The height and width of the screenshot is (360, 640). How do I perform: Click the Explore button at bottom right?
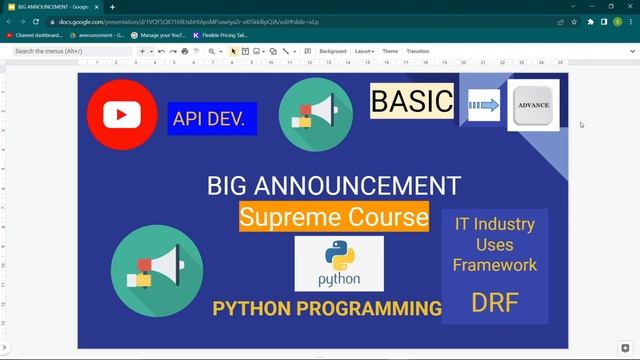(625, 348)
